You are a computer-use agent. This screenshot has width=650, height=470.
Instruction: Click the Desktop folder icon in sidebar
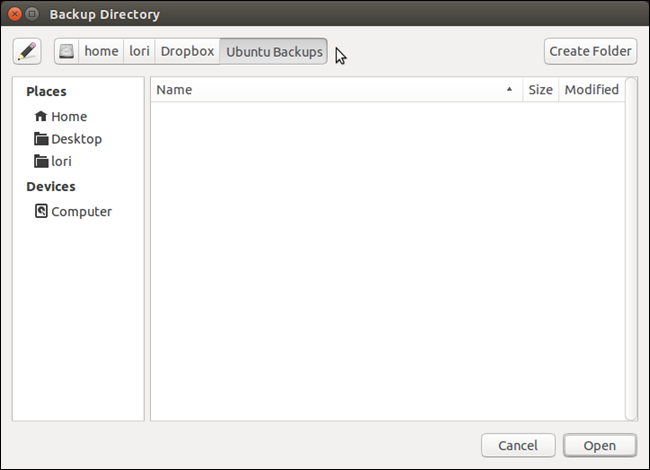41,139
